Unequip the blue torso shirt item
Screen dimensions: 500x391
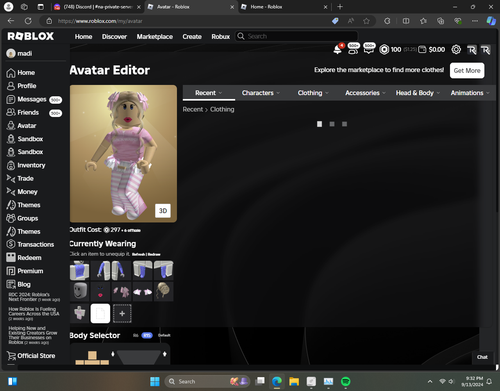click(79, 270)
